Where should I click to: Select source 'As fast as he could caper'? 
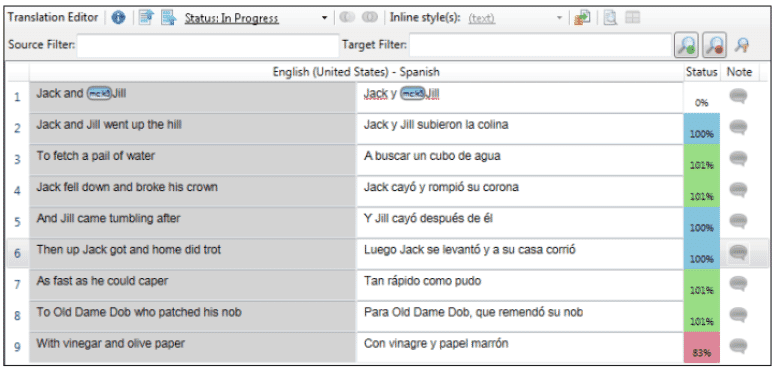[x=102, y=281]
